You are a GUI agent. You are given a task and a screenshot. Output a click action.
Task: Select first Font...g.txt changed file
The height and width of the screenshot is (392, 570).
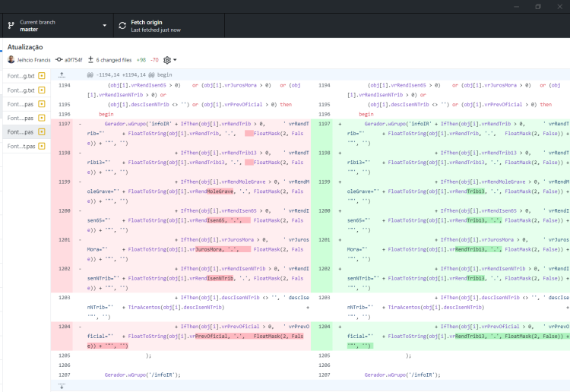point(27,76)
